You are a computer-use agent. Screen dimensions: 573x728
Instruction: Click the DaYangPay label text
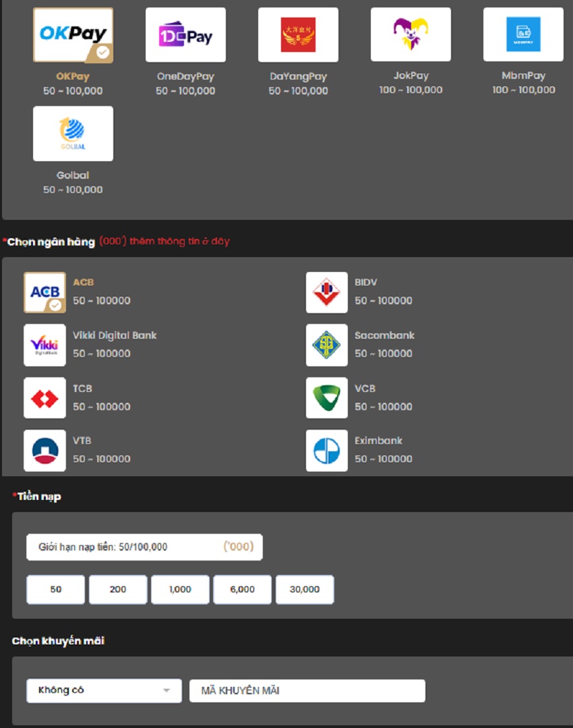299,76
